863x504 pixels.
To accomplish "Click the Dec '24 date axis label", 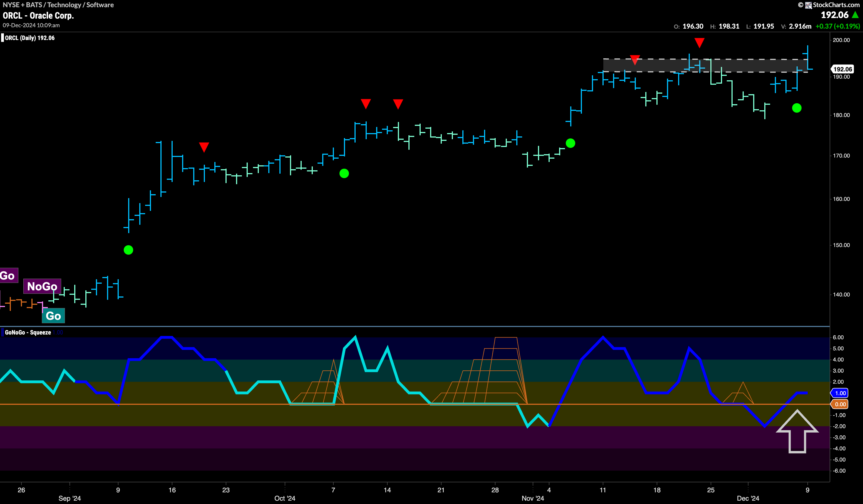I will 748,498.
